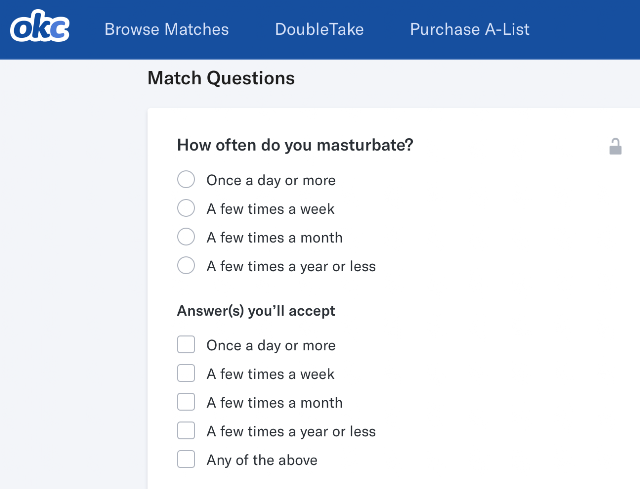Select the "Once a day or more" radio button
Image resolution: width=640 pixels, height=489 pixels.
(x=186, y=179)
